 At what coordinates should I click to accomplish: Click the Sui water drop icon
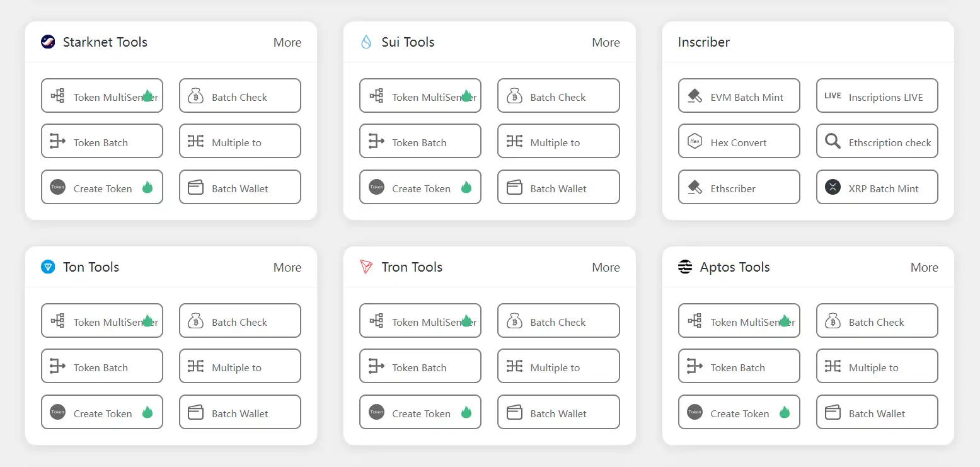coord(366,42)
